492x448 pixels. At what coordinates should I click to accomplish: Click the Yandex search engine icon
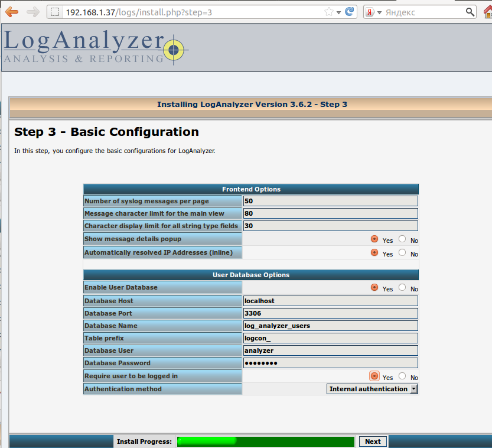[370, 12]
